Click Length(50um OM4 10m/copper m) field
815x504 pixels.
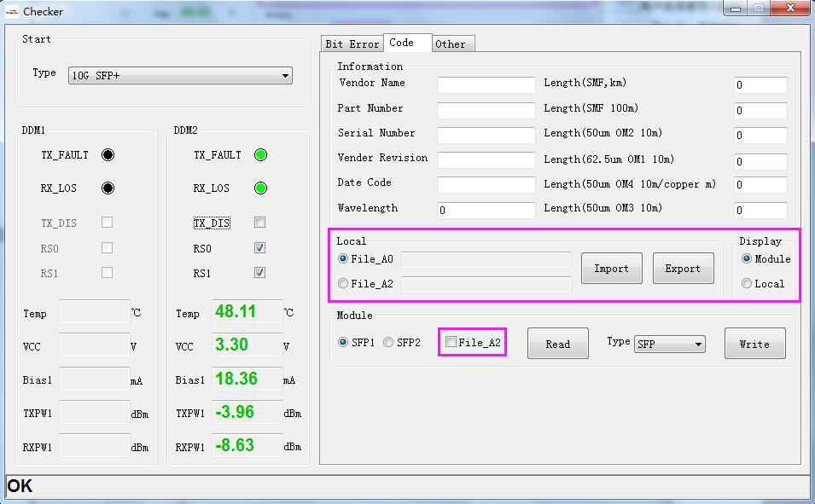pos(760,185)
